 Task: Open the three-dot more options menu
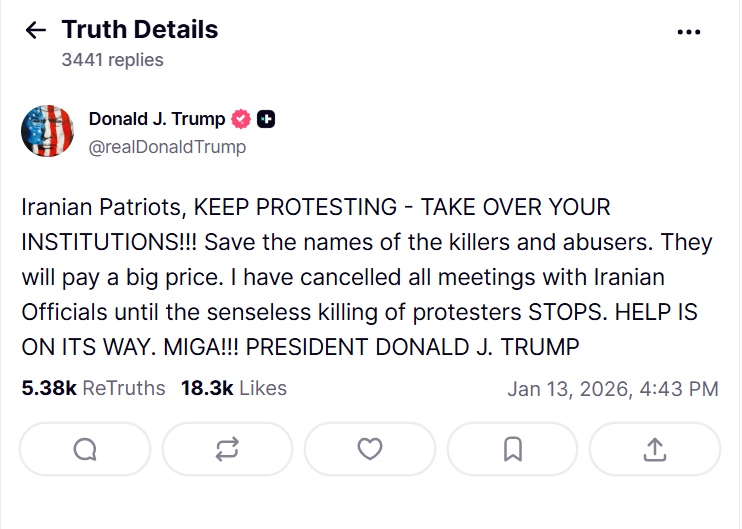(x=689, y=31)
